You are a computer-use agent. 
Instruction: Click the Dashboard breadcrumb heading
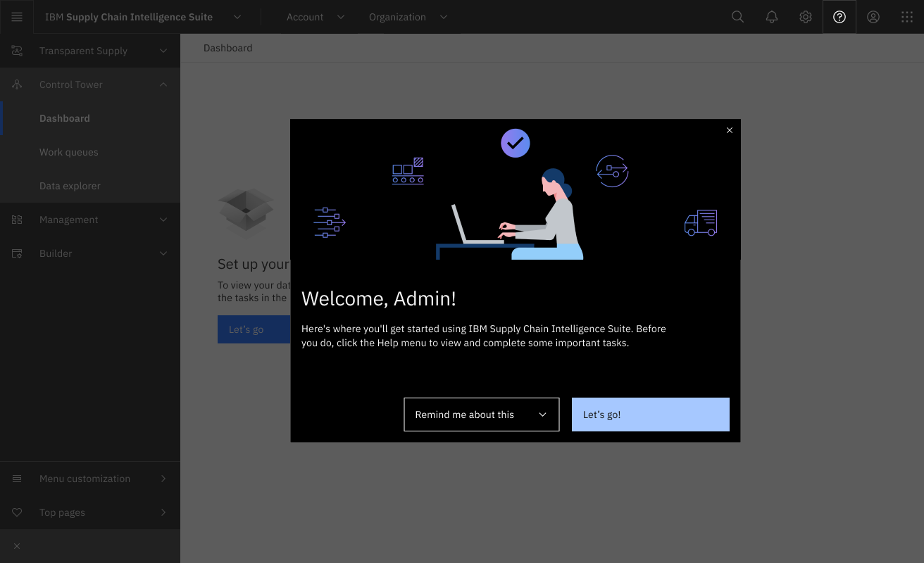[x=228, y=48]
